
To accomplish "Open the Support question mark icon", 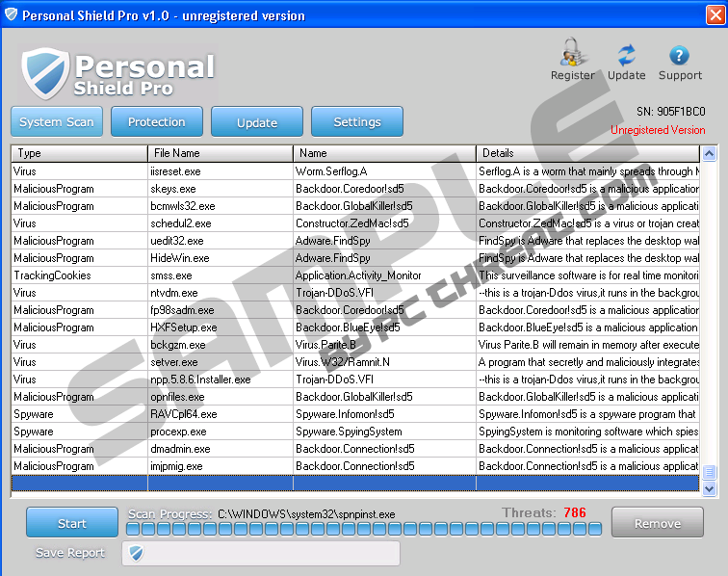I will pos(679,56).
